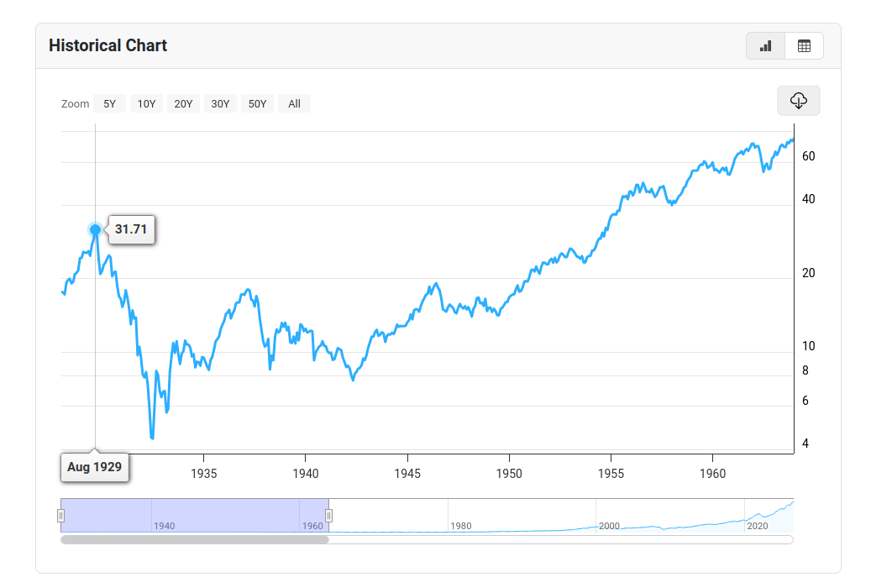Click the navigator area near 2020
The width and height of the screenshot is (871, 588).
[x=758, y=526]
